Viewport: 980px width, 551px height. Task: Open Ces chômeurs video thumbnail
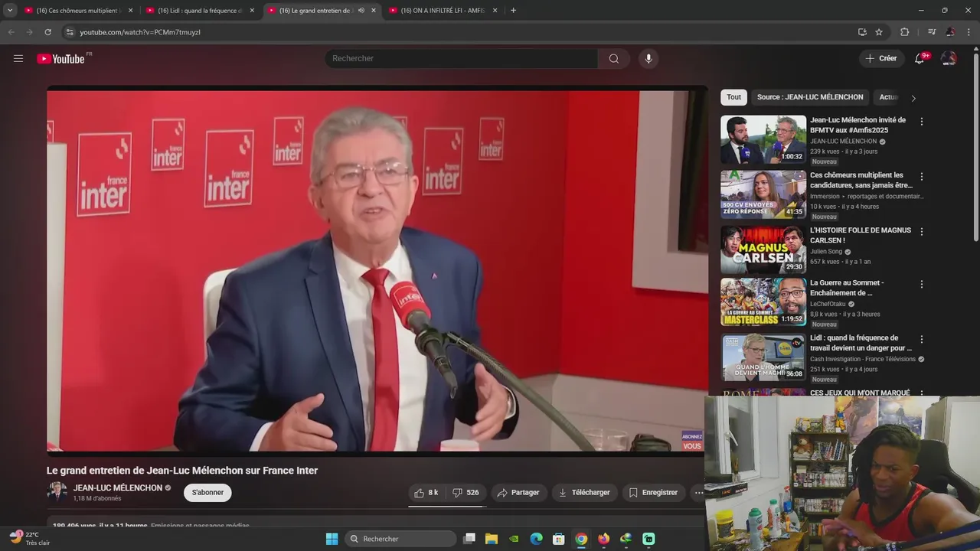(x=763, y=194)
